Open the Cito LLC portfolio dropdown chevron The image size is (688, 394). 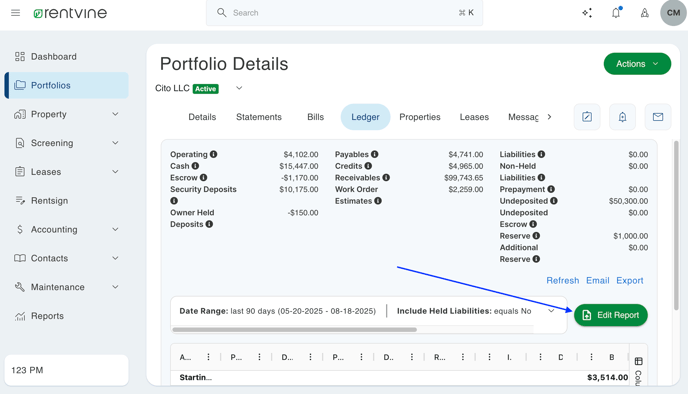[239, 88]
